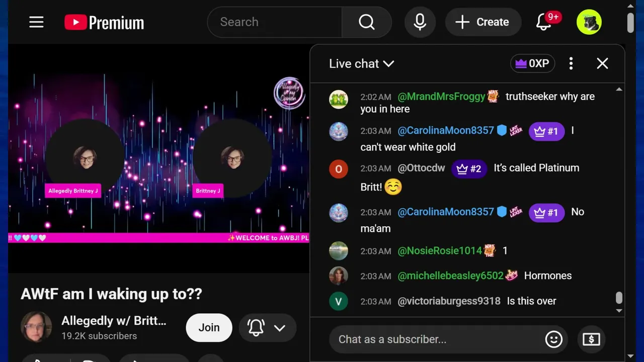Expand the notification preference chevron
This screenshot has width=644, height=362.
point(280,328)
